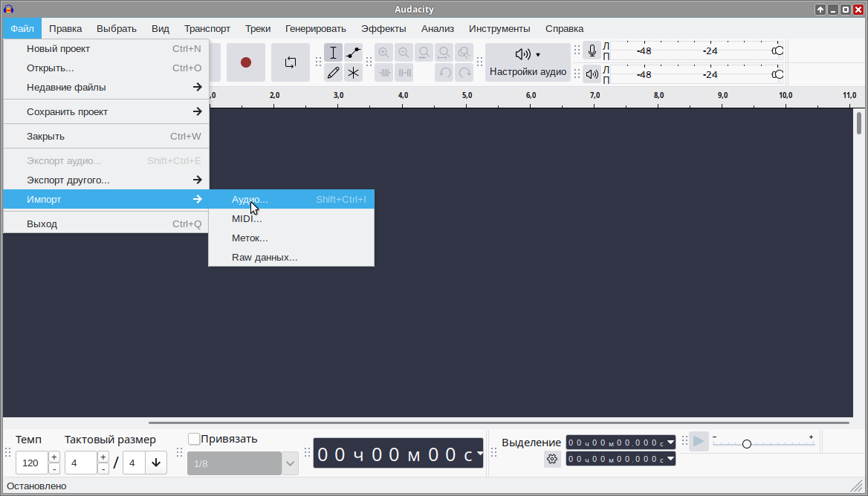Screen dimensions: 868x496
Task: Choose MIDI... import option
Action: point(291,219)
